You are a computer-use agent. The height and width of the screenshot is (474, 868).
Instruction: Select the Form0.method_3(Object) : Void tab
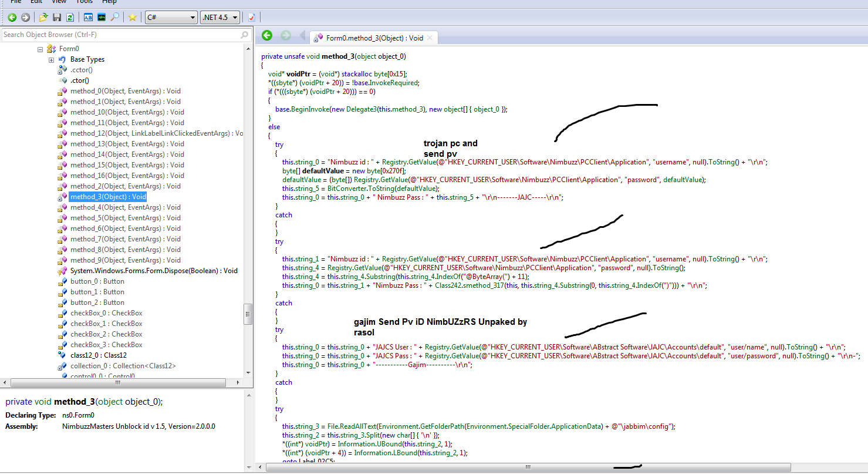(x=374, y=38)
